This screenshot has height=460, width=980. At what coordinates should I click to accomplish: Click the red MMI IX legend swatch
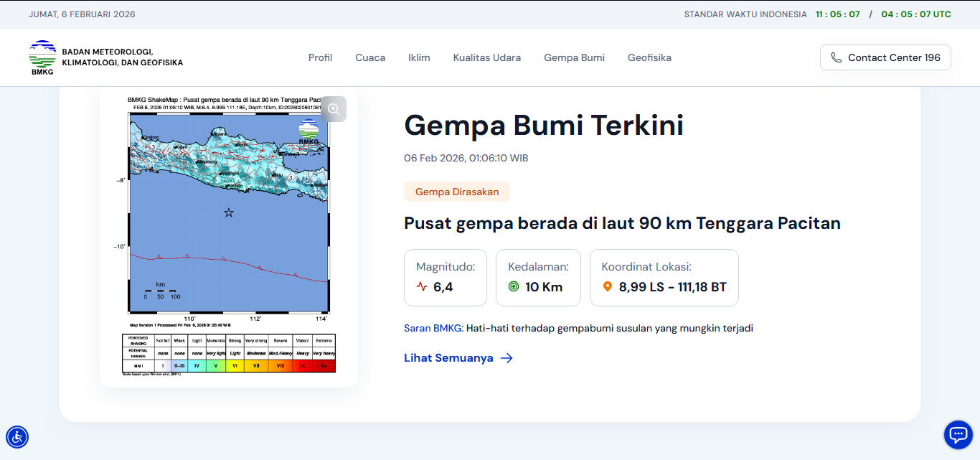302,365
